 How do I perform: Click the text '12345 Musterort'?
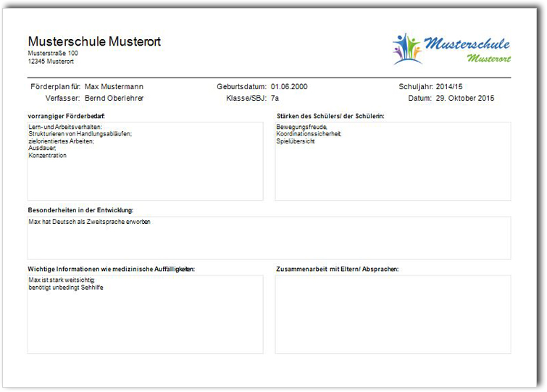click(x=51, y=62)
